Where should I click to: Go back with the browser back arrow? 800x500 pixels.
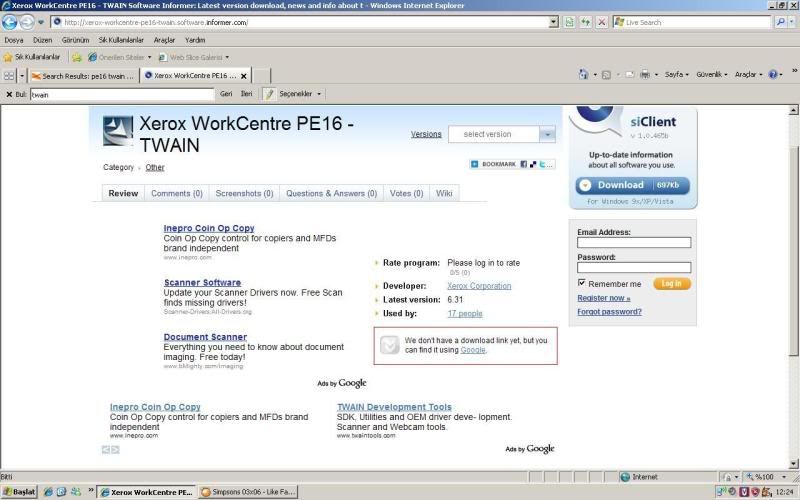click(9, 22)
